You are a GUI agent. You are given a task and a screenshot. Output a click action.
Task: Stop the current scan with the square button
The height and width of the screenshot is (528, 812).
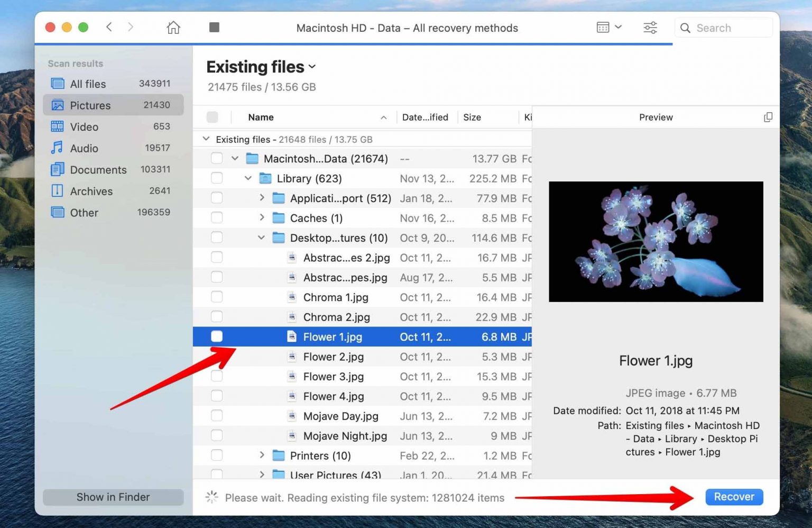tap(214, 27)
